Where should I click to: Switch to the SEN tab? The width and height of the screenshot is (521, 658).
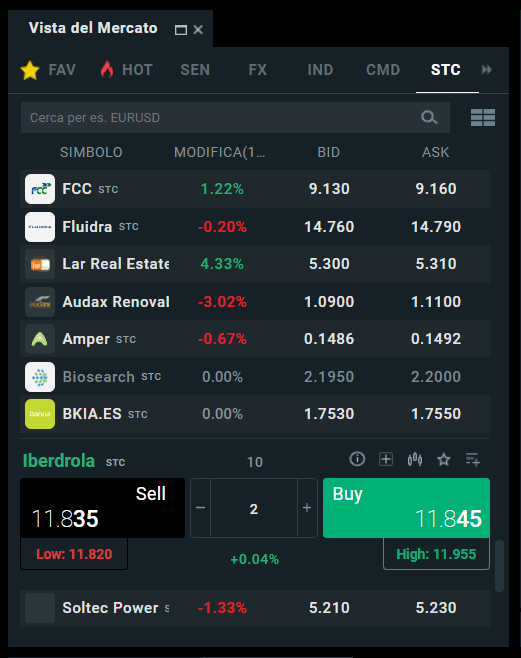coord(195,70)
